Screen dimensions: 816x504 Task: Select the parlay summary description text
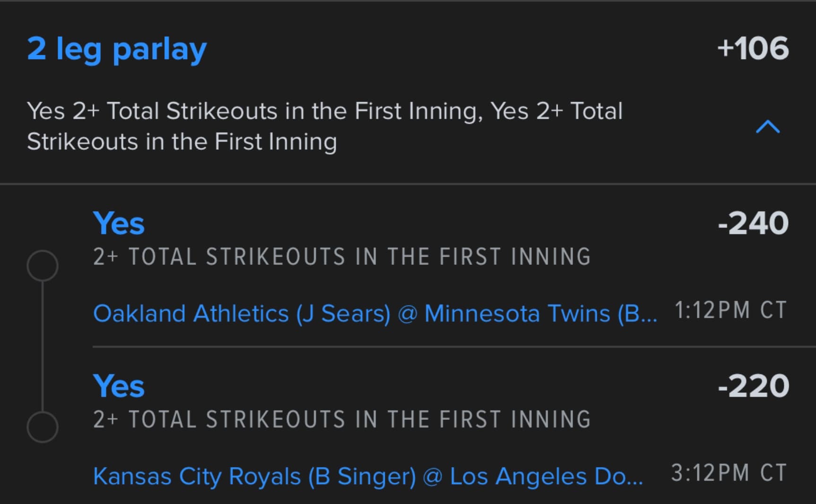(324, 126)
